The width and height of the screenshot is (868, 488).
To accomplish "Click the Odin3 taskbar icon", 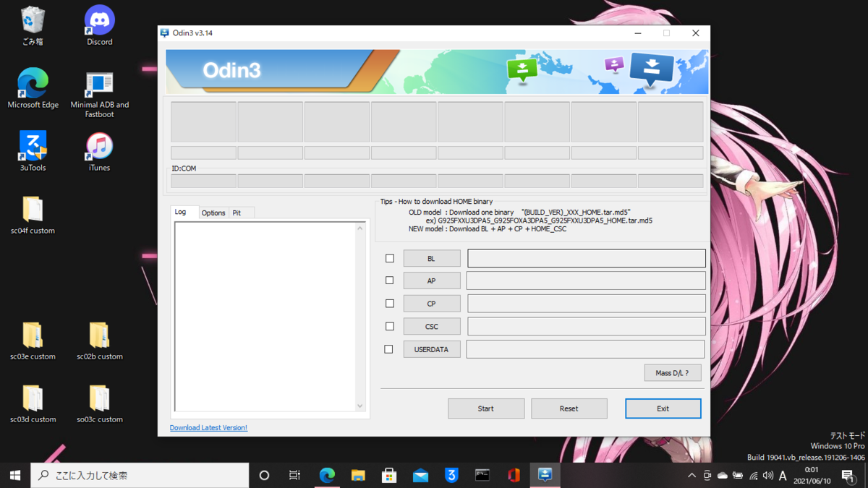I will click(x=545, y=475).
